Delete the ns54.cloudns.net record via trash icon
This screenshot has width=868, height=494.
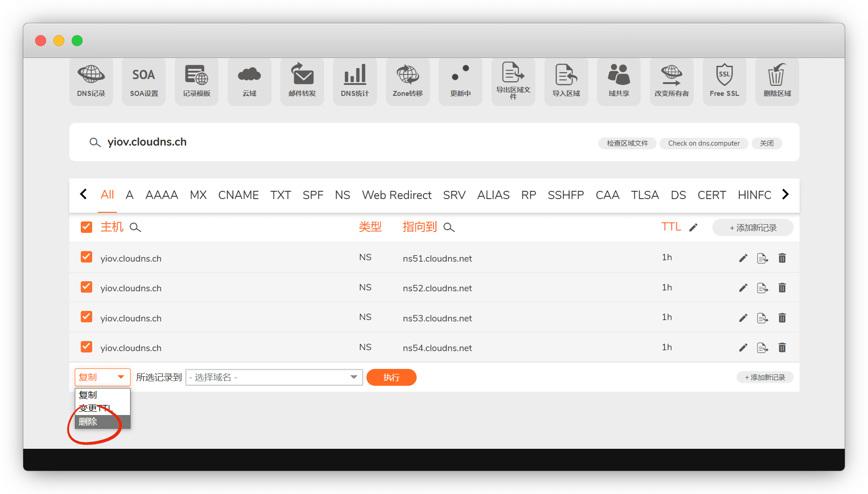[x=782, y=348]
